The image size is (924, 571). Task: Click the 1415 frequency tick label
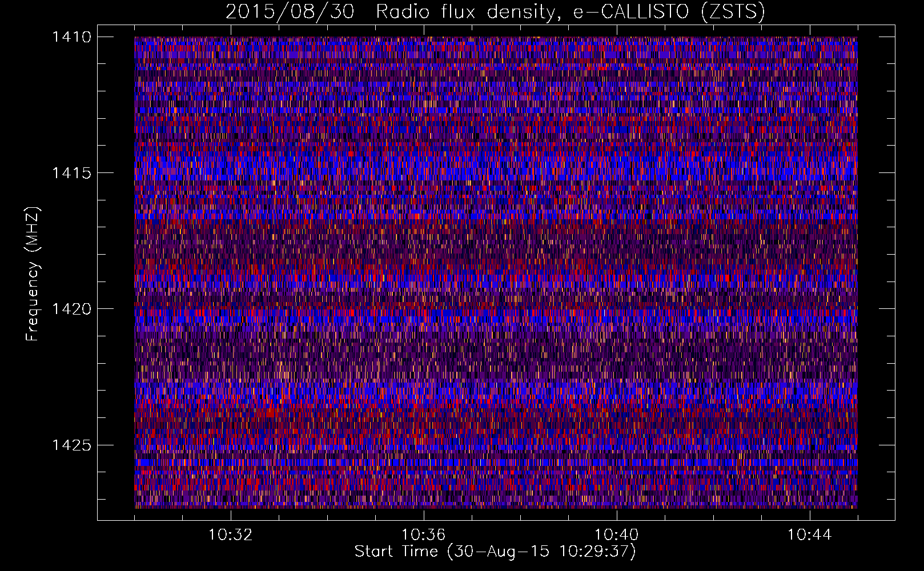point(71,173)
